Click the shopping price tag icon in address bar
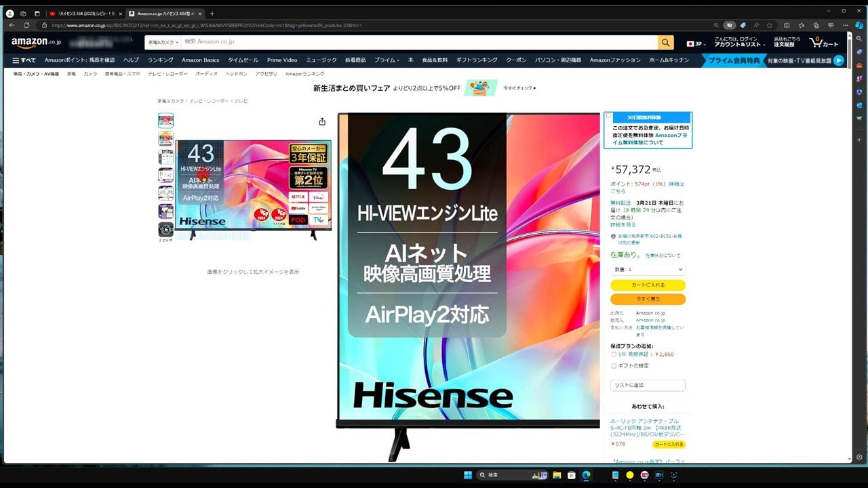The width and height of the screenshot is (868, 488). pos(743,25)
